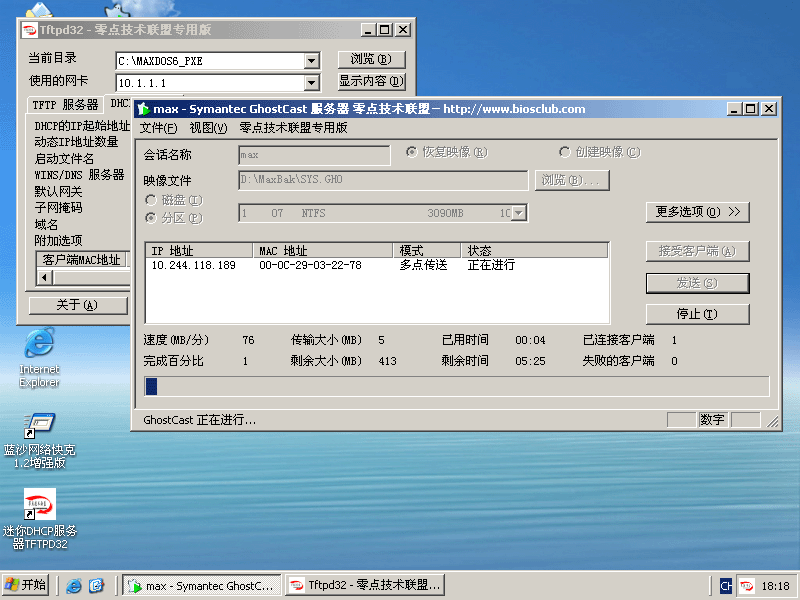Click the transfer progress bar
The width and height of the screenshot is (800, 600).
point(456,387)
